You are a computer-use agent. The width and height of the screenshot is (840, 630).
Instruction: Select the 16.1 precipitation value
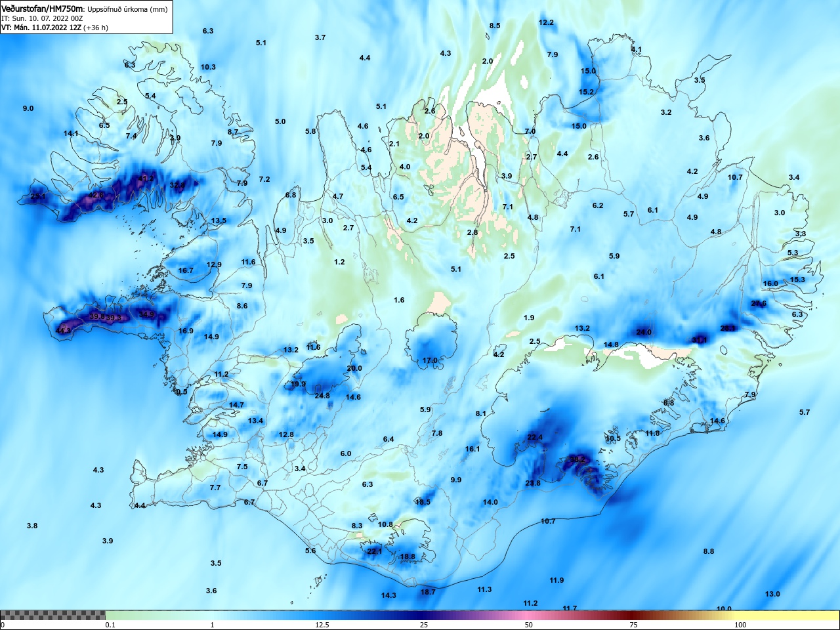pyautogui.click(x=472, y=449)
